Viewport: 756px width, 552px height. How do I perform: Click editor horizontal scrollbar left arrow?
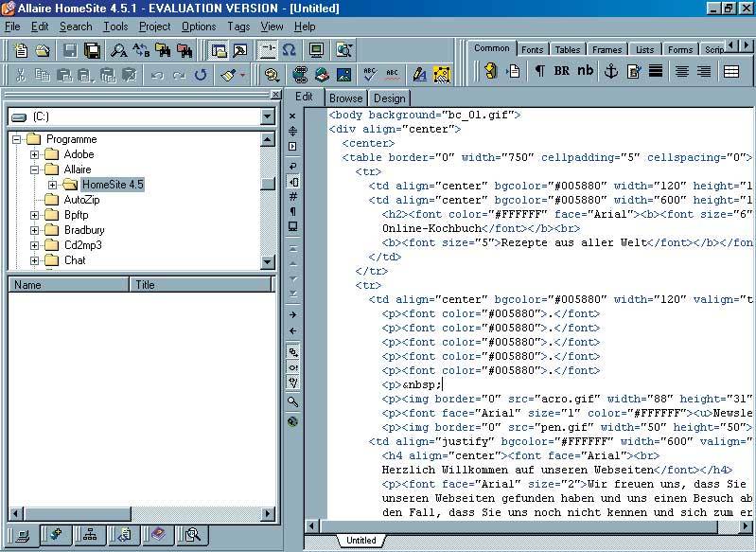click(311, 525)
